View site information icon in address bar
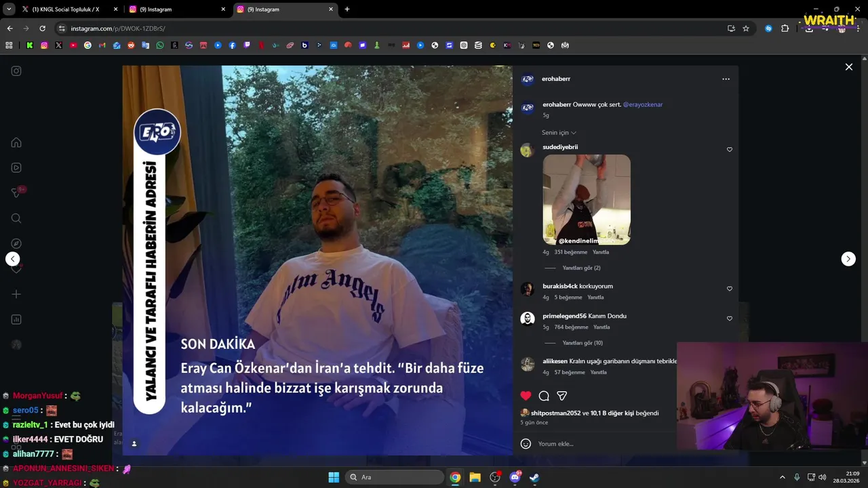 pos(62,28)
